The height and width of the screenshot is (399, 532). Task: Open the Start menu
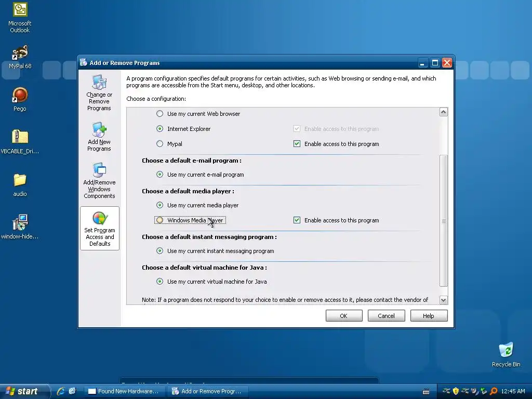(x=24, y=391)
